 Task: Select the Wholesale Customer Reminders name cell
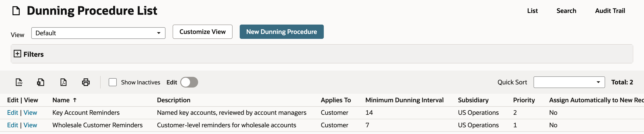pos(97,125)
